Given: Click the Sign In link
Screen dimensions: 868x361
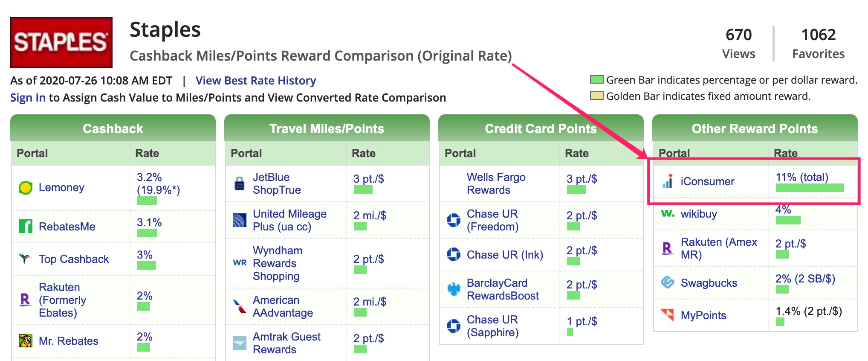Looking at the screenshot, I should click(x=28, y=98).
